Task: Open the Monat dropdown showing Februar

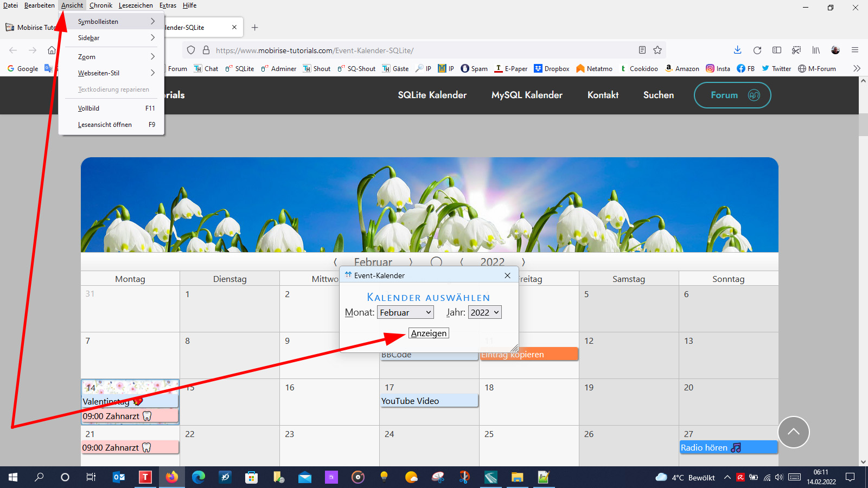Action: click(405, 312)
